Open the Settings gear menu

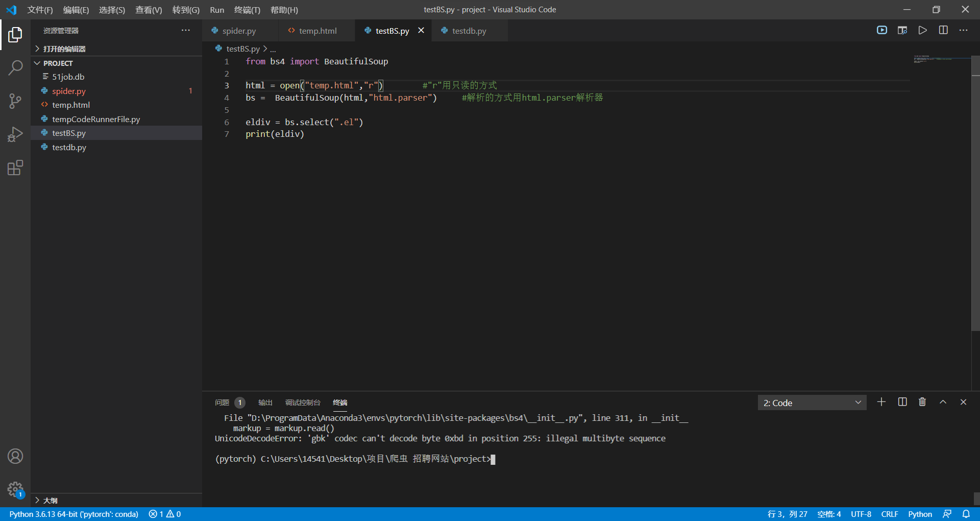coord(15,489)
